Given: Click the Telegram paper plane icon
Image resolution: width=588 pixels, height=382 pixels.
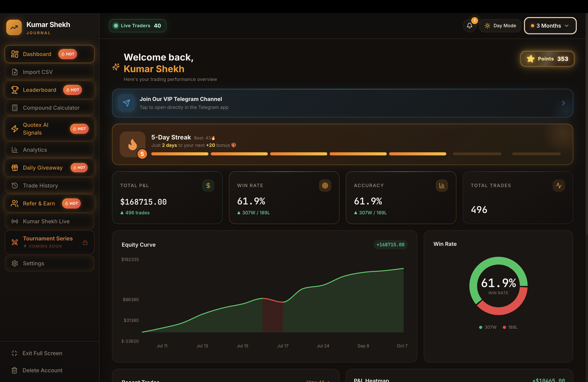Looking at the screenshot, I should click(x=126, y=103).
